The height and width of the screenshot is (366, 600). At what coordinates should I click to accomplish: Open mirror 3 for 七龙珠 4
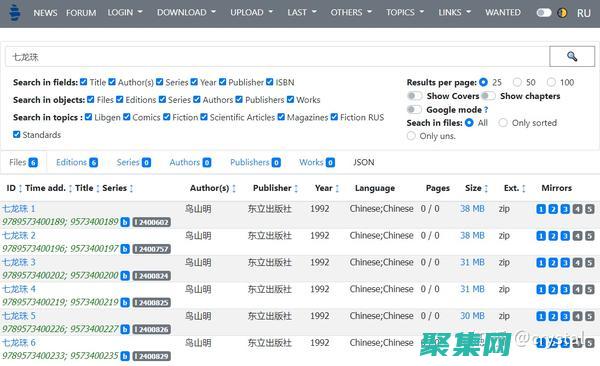coord(565,289)
